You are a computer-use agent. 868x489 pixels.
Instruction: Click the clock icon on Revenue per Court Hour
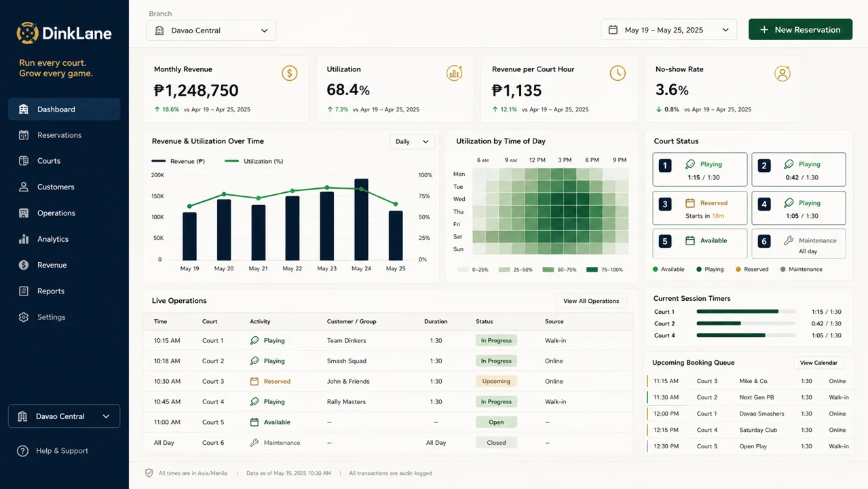(x=618, y=73)
